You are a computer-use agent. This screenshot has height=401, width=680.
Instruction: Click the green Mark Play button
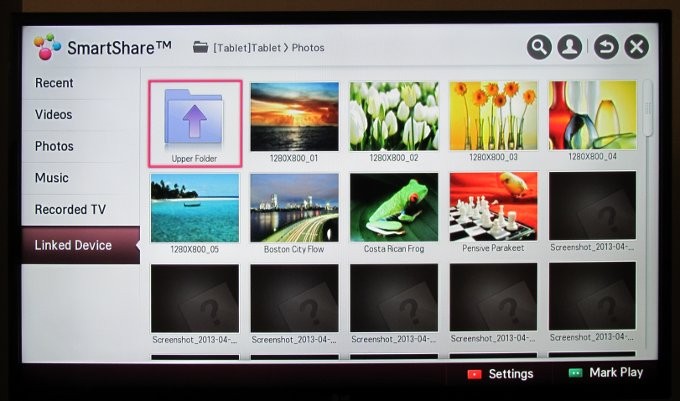point(606,372)
